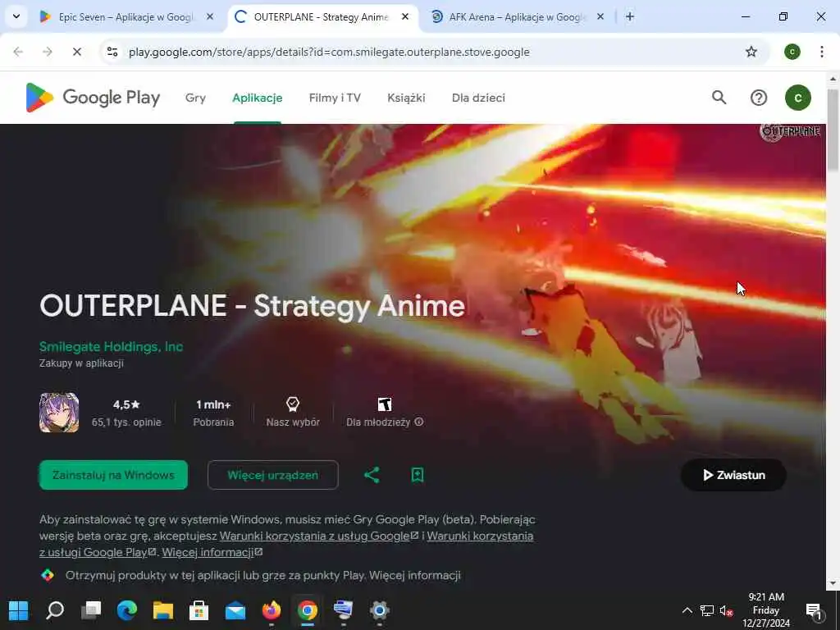Open File Explorer from taskbar
This screenshot has width=840, height=630.
163,610
